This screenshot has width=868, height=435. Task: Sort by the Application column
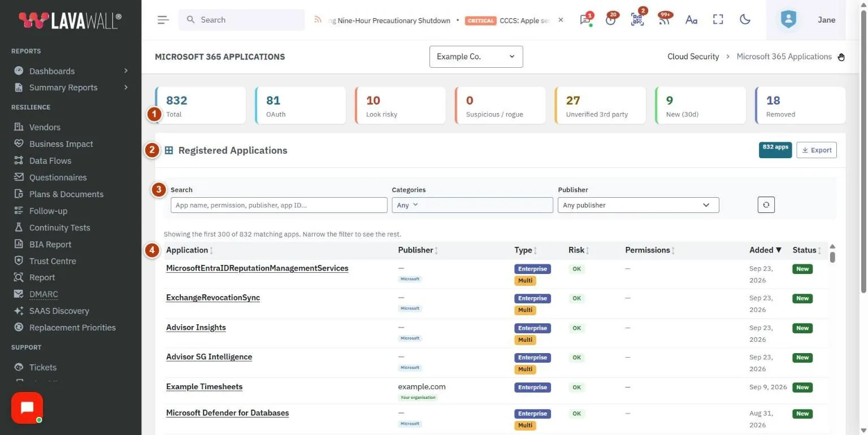click(x=190, y=250)
